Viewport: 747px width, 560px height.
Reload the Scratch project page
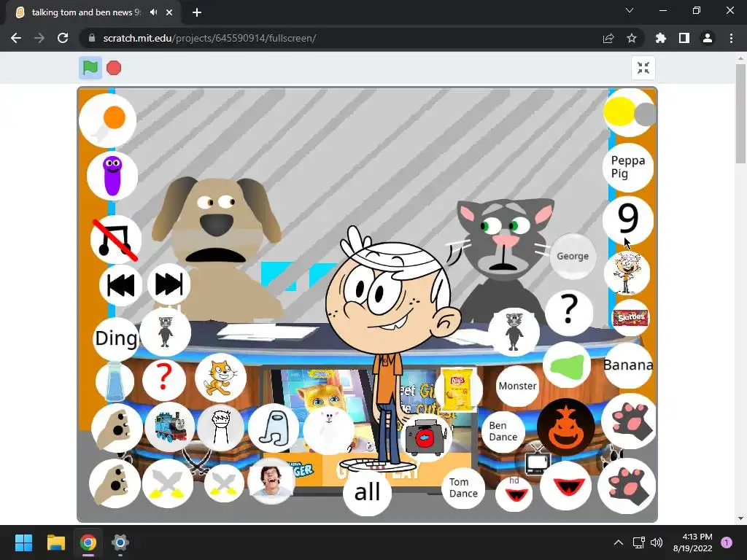coord(63,38)
